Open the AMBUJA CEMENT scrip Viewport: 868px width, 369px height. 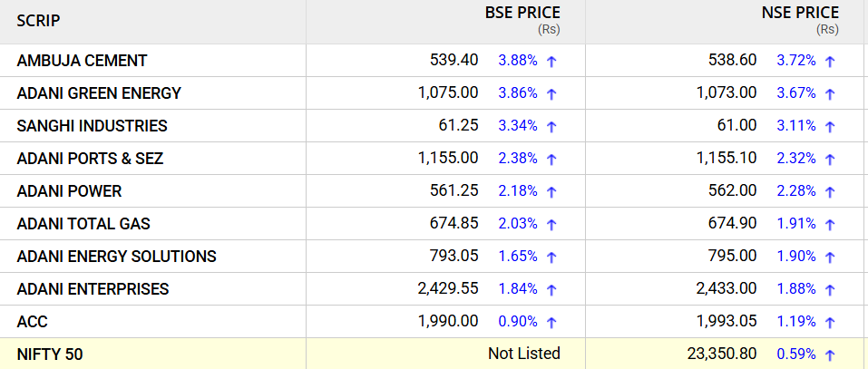[x=82, y=61]
